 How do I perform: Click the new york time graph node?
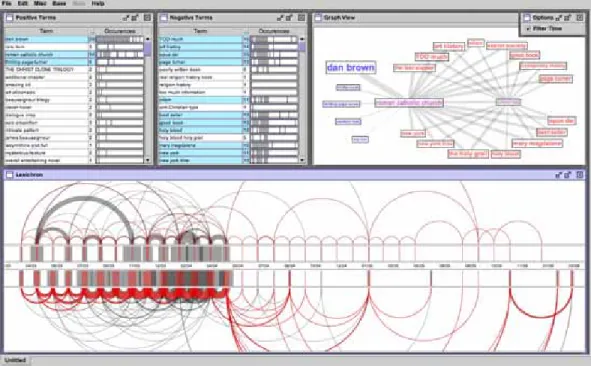click(x=435, y=144)
